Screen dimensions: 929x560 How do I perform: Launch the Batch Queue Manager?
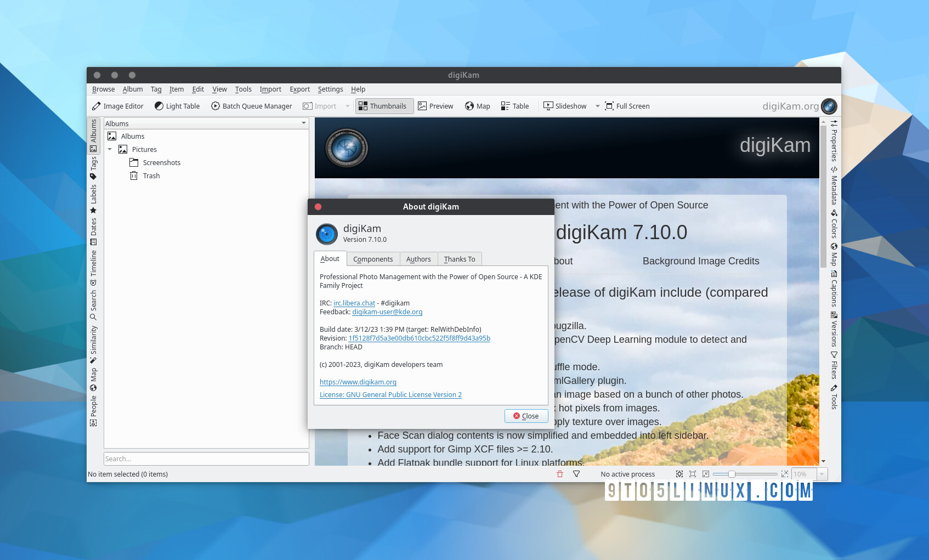[x=252, y=106]
